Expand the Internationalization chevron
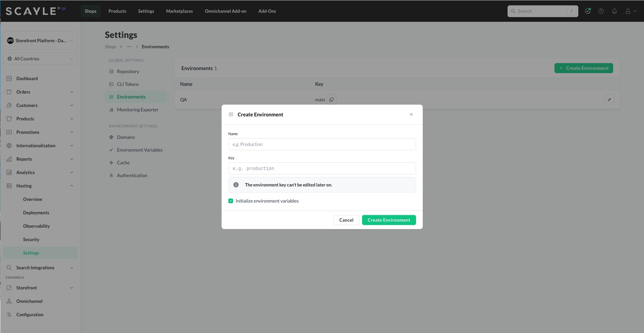The height and width of the screenshot is (333, 644). (x=72, y=146)
